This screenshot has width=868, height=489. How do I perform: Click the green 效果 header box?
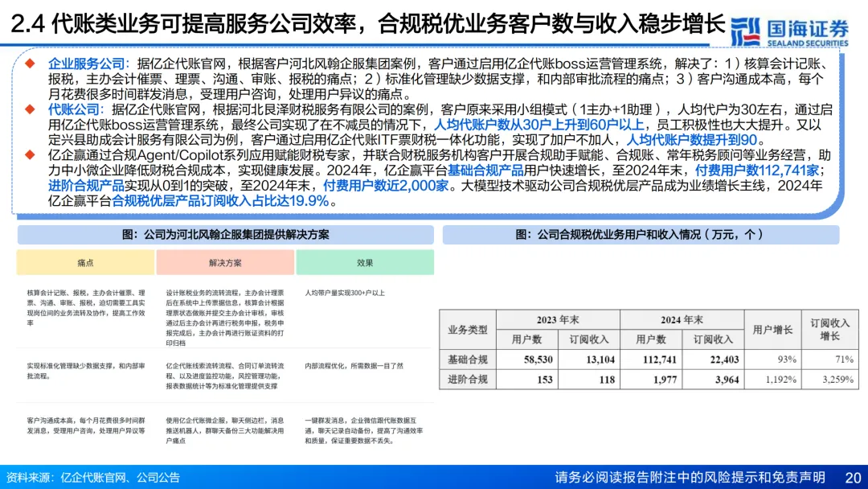(365, 262)
